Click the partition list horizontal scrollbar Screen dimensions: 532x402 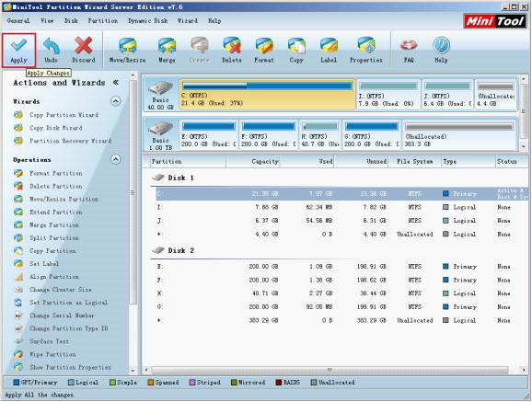(x=330, y=370)
